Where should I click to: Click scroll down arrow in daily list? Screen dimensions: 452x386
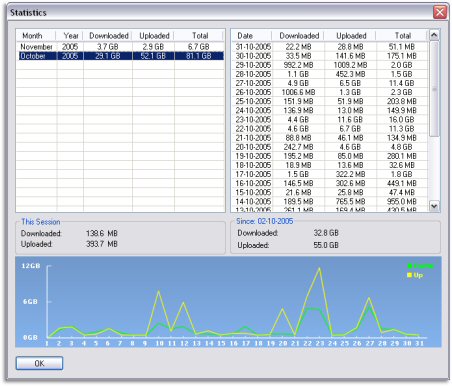pyautogui.click(x=434, y=206)
